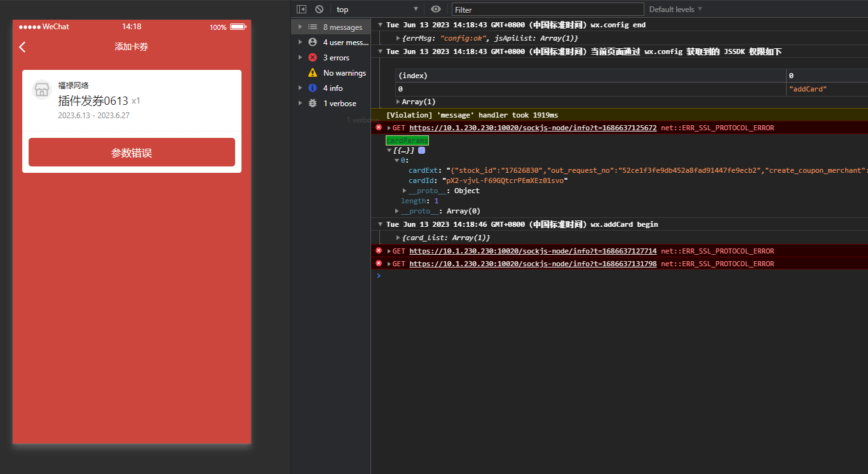Click the eye live expression icon
This screenshot has width=868, height=474.
[x=436, y=10]
